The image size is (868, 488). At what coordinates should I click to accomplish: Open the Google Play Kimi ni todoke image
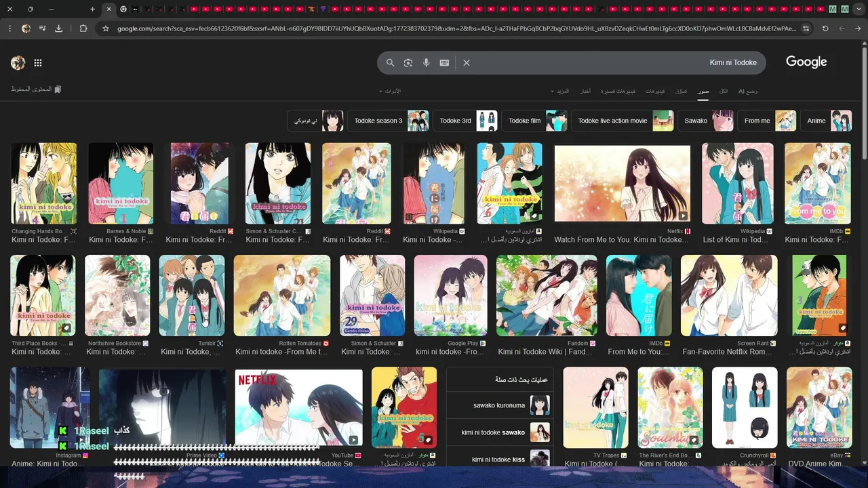pyautogui.click(x=450, y=296)
